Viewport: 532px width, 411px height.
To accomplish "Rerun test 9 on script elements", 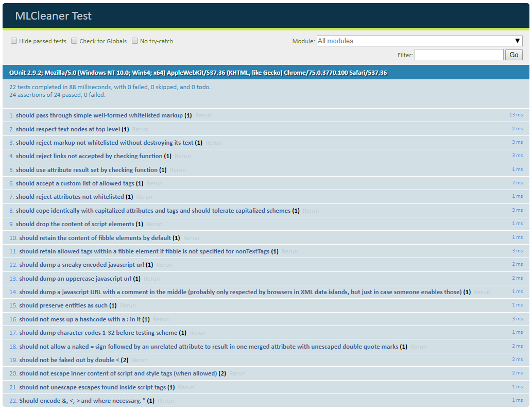I will pos(155,224).
